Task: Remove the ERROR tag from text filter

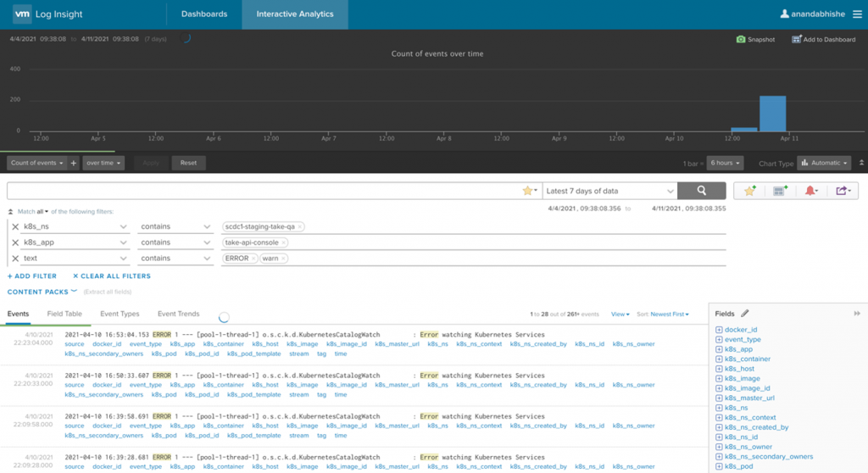Action: 253,259
